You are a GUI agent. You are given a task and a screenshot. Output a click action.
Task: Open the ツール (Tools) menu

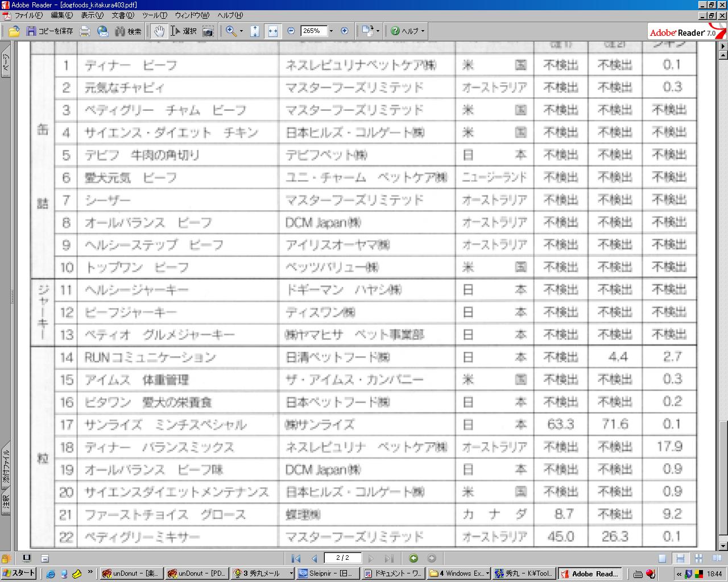tap(154, 15)
